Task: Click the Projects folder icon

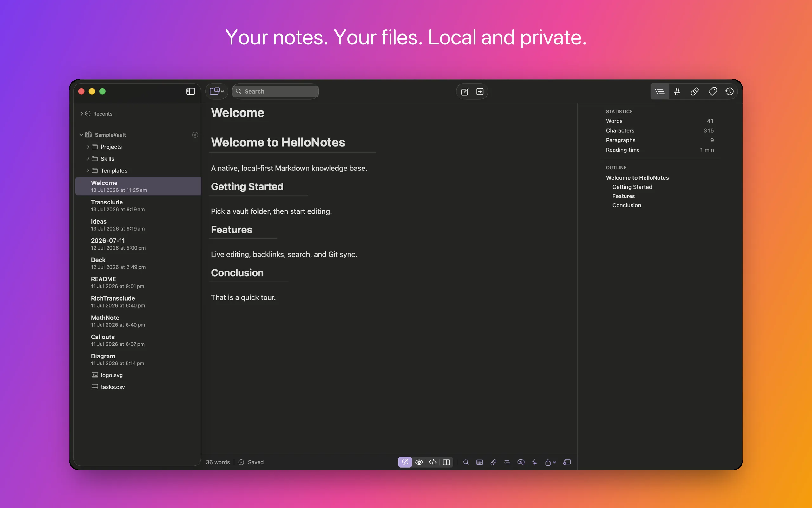Action: (x=95, y=147)
